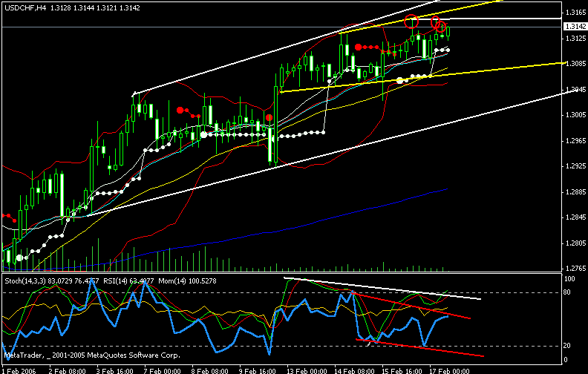Click the 100 level on the oscillator scale
The height and width of the screenshot is (374, 588).
pos(569,279)
